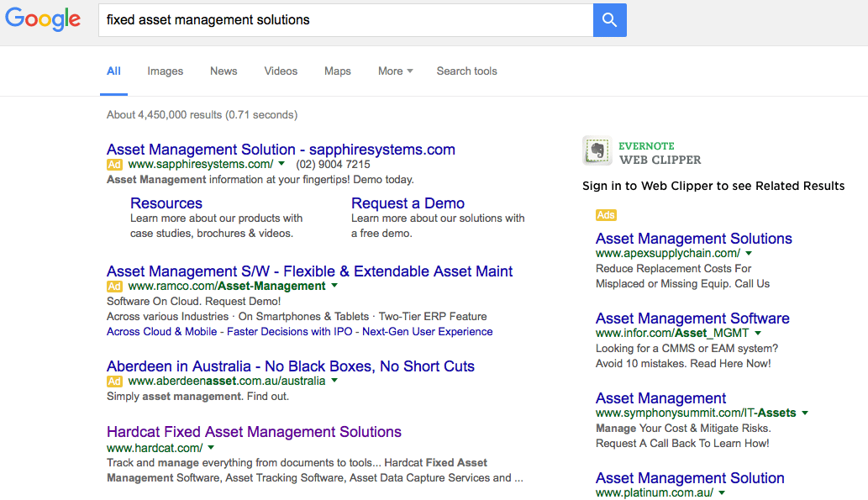The image size is (868, 500).
Task: Open the Request a Demo sitelink
Action: coord(408,203)
